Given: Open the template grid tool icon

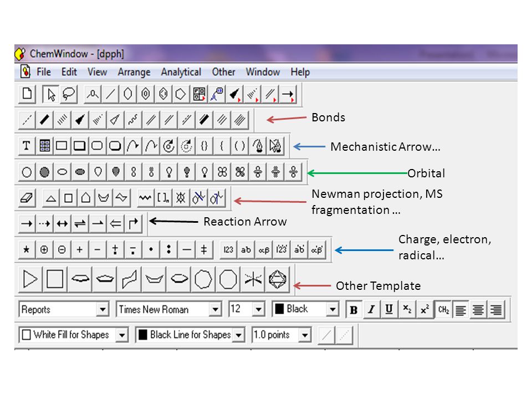Looking at the screenshot, I should click(x=199, y=94).
